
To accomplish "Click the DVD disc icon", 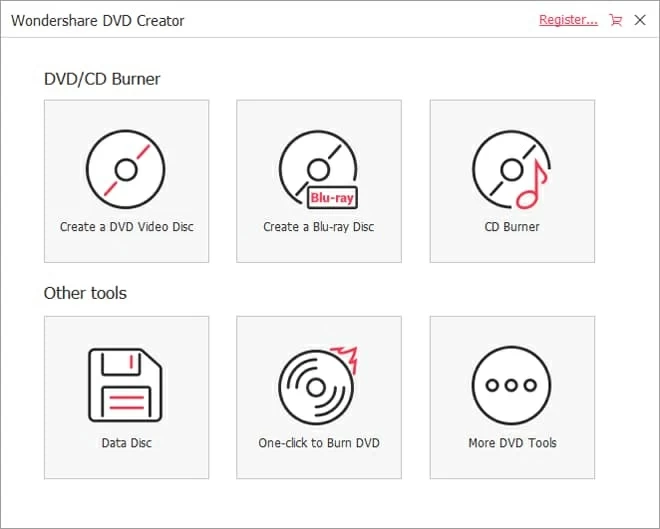I will click(x=125, y=169).
